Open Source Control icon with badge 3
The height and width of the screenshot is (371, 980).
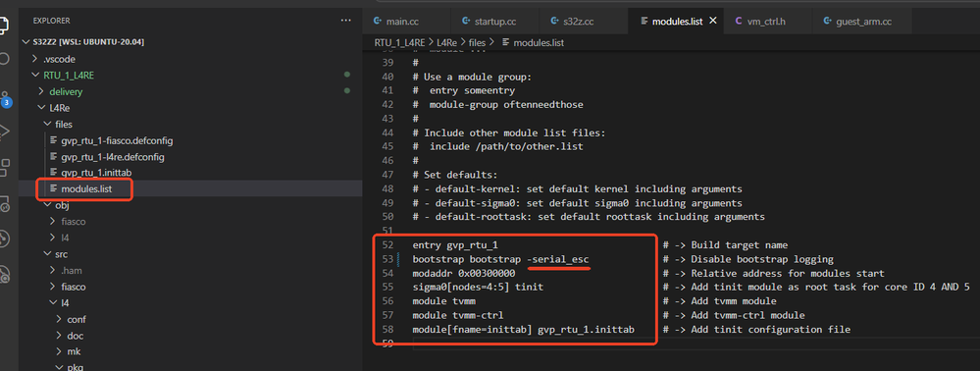pyautogui.click(x=5, y=98)
